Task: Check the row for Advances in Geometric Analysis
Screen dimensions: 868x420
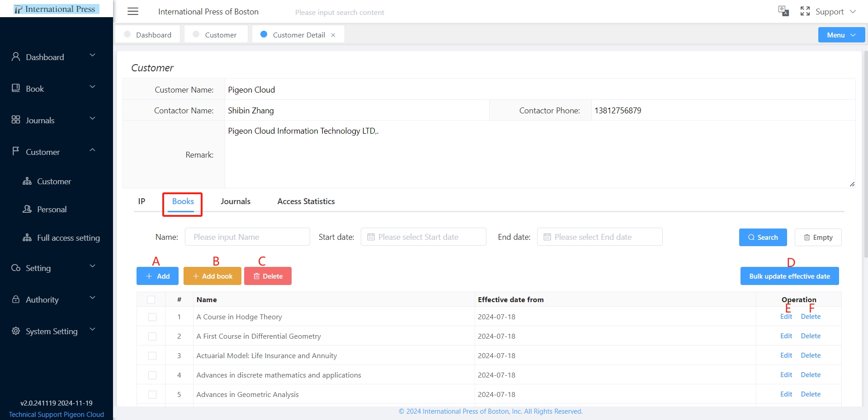Action: pyautogui.click(x=152, y=395)
